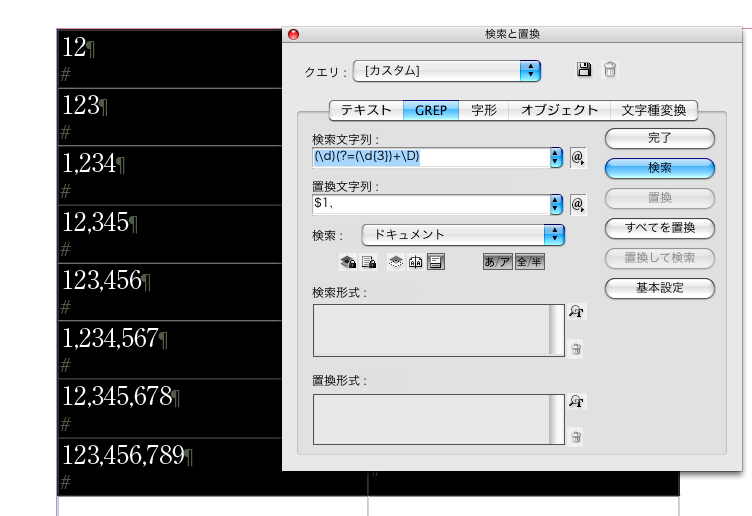Toggle the あ/ア kana sensitivity option

click(x=497, y=262)
